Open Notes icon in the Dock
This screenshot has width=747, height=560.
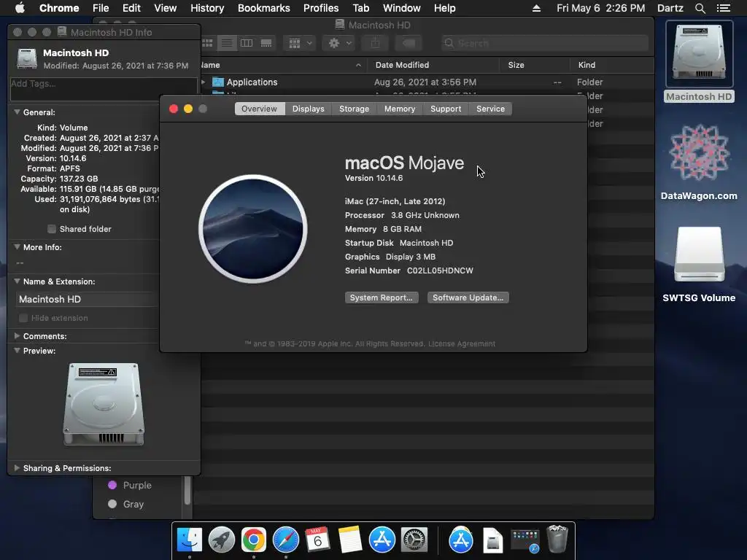pos(349,540)
